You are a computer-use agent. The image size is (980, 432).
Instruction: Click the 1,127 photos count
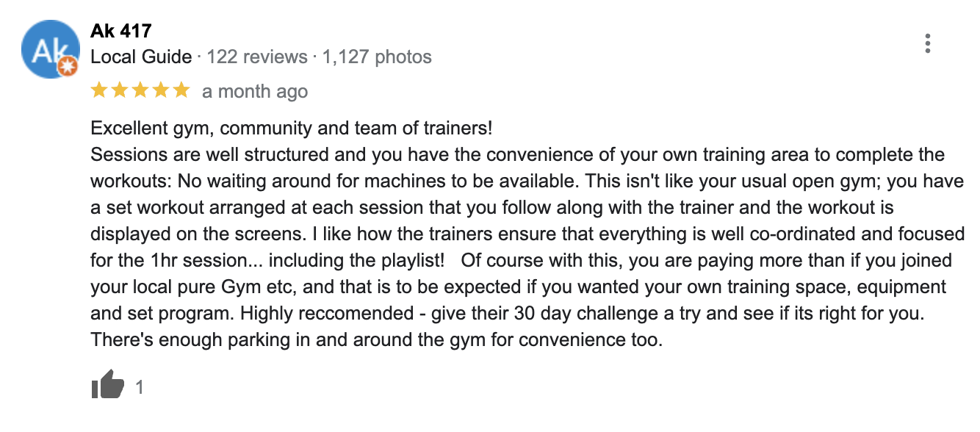[377, 57]
